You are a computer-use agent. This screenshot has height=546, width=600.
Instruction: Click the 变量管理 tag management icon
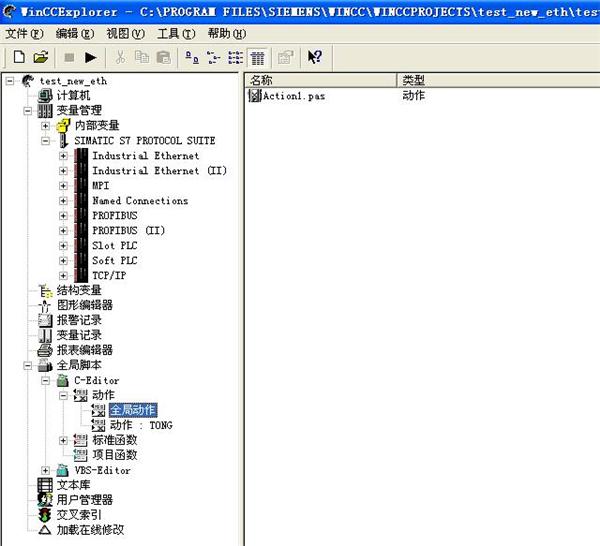(x=45, y=111)
